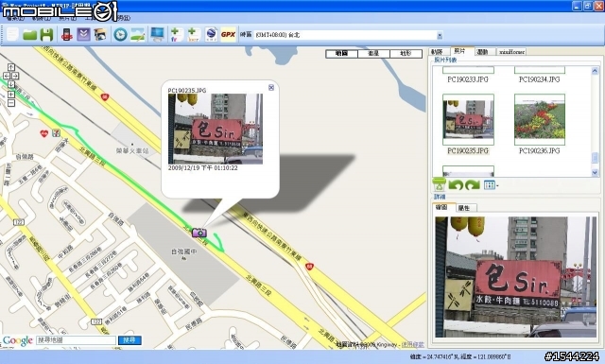605x364 pixels.
Task: Click the GPX export icon
Action: pyautogui.click(x=228, y=35)
